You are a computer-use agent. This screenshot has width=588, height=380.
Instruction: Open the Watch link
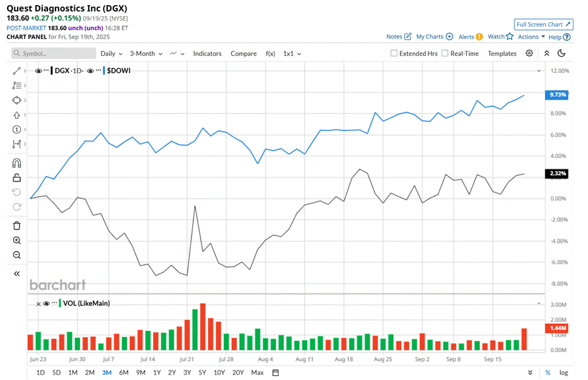pos(496,37)
